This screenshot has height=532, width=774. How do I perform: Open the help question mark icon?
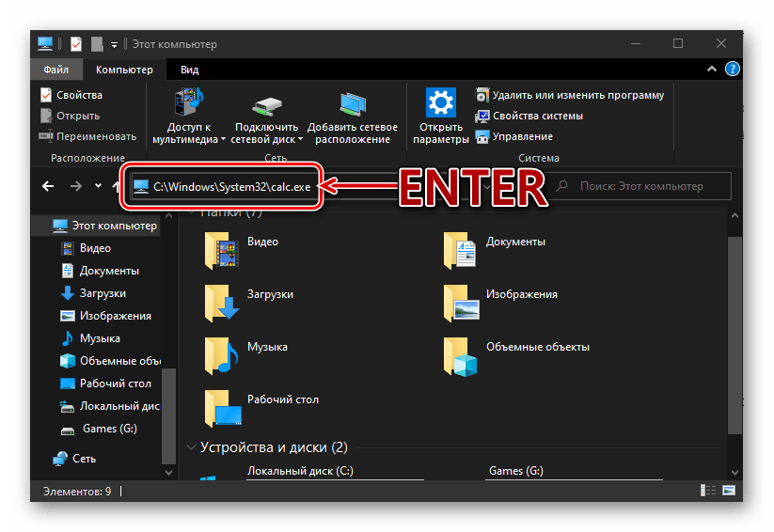point(733,70)
